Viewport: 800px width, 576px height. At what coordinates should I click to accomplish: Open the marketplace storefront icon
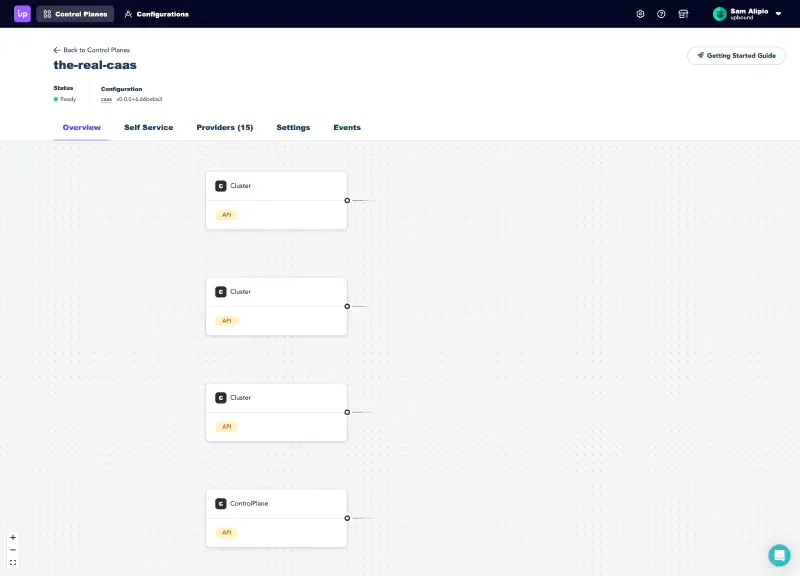point(683,14)
